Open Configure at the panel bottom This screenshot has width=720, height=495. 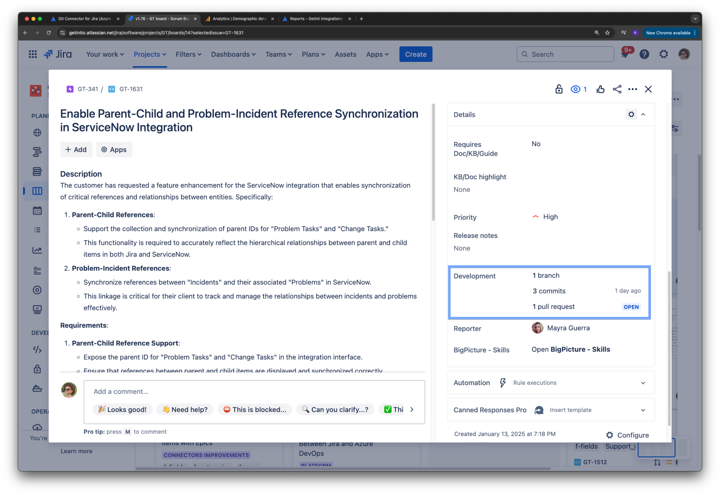tap(627, 435)
